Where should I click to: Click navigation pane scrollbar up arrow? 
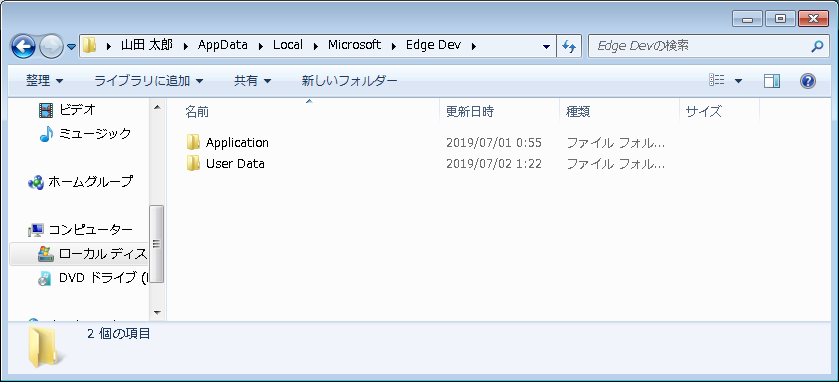(x=157, y=108)
